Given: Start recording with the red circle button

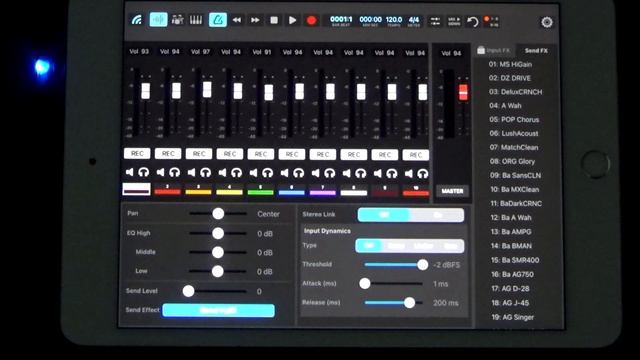Looking at the screenshot, I should 311,20.
